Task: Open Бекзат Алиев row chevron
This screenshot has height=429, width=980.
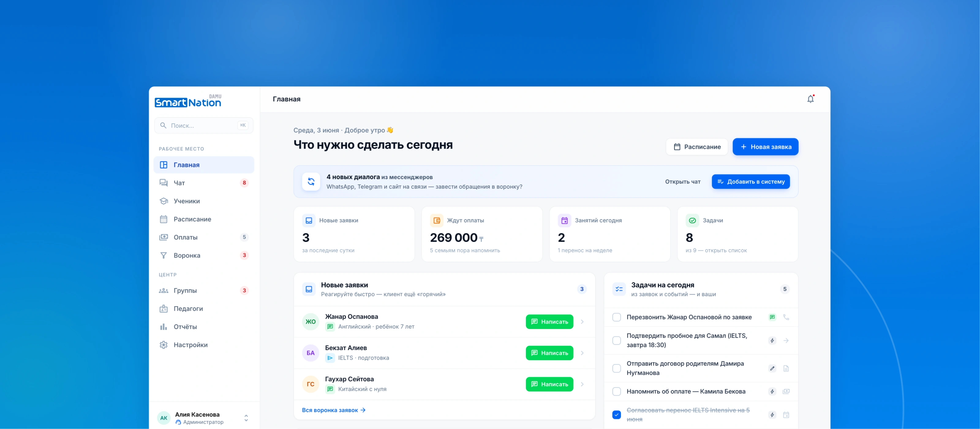Action: pos(582,353)
